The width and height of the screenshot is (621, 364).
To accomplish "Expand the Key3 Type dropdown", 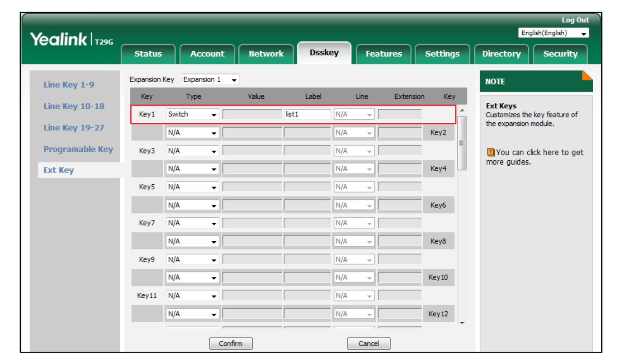I will pos(192,151).
